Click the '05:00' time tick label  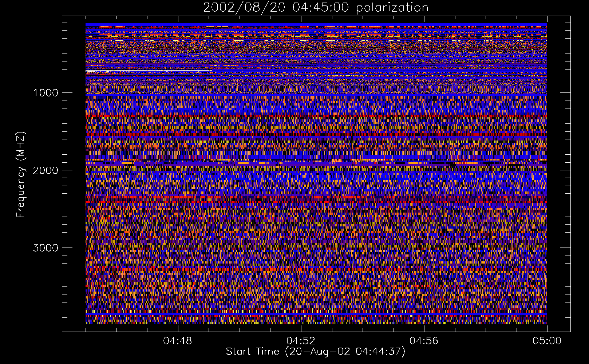pos(547,341)
